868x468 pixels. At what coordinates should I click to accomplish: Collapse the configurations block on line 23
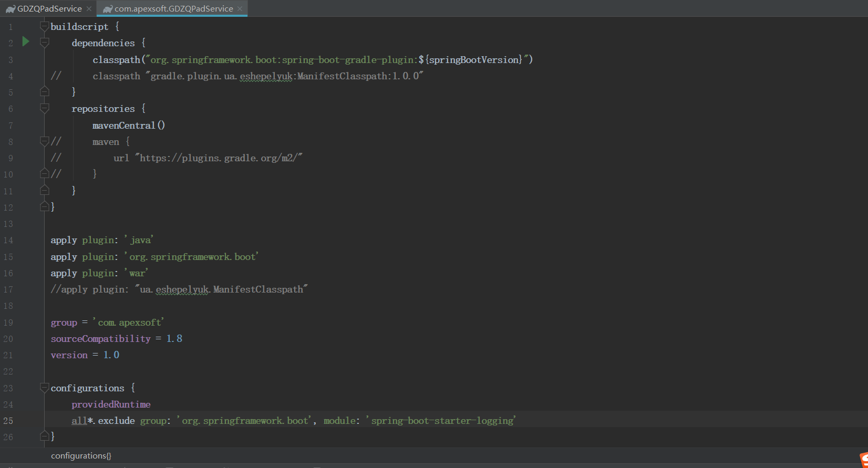click(x=45, y=388)
